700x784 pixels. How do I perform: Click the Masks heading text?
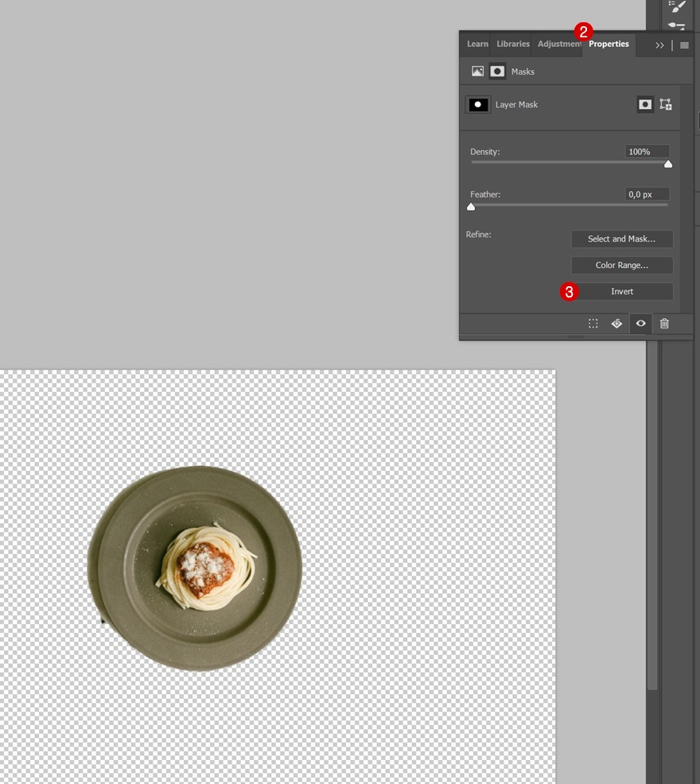[523, 72]
